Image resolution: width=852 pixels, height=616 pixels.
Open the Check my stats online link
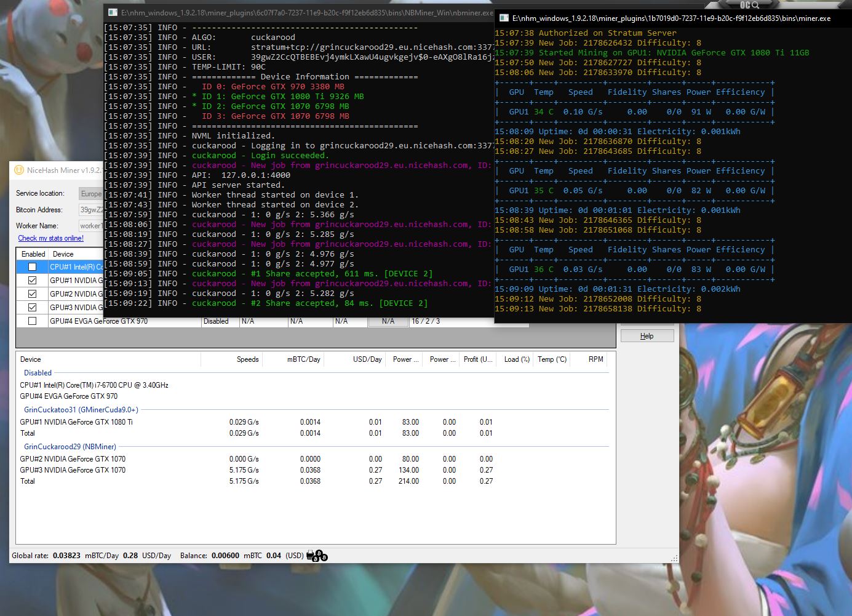coord(50,238)
